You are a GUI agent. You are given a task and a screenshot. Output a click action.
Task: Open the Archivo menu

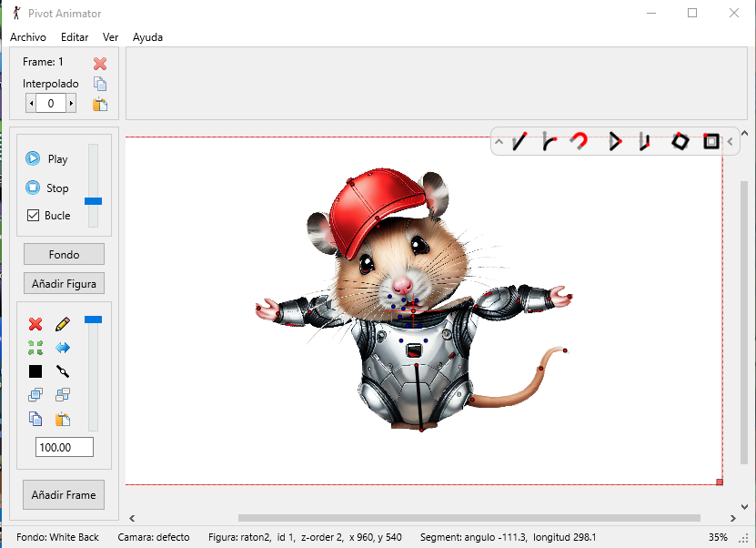click(x=28, y=37)
